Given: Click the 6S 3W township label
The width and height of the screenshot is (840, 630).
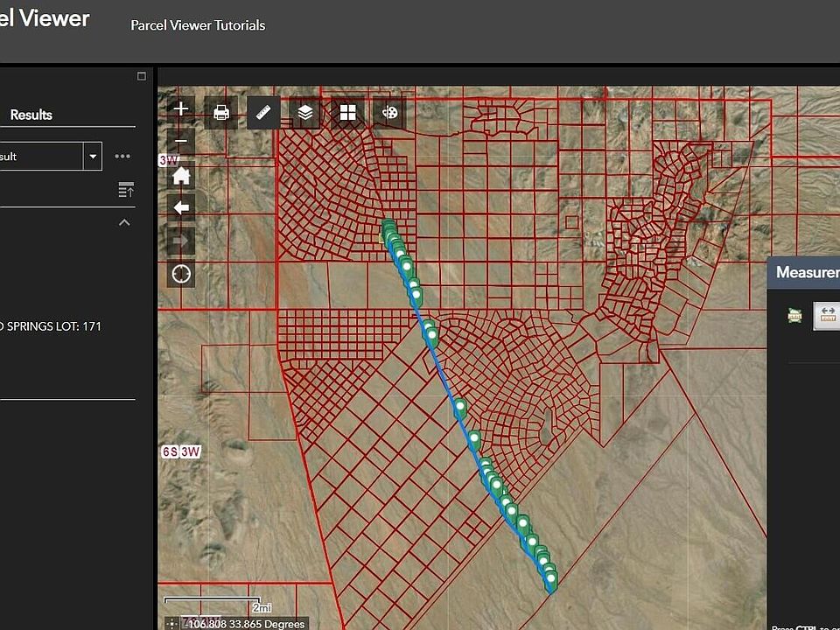Looking at the screenshot, I should (181, 451).
